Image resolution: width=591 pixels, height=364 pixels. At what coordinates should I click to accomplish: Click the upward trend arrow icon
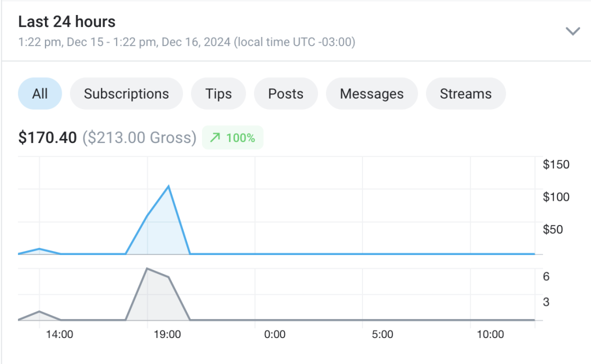pos(215,137)
